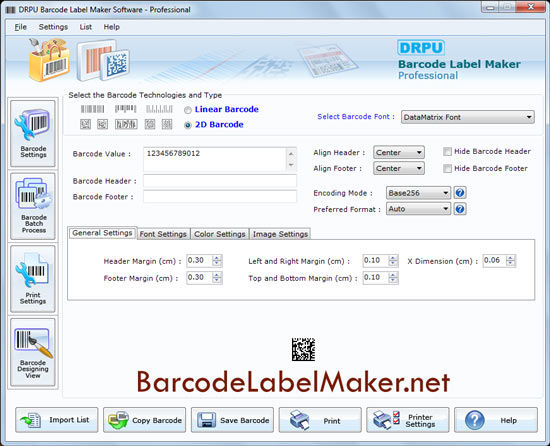Increase the X Dimension spinner value

pos(511,258)
